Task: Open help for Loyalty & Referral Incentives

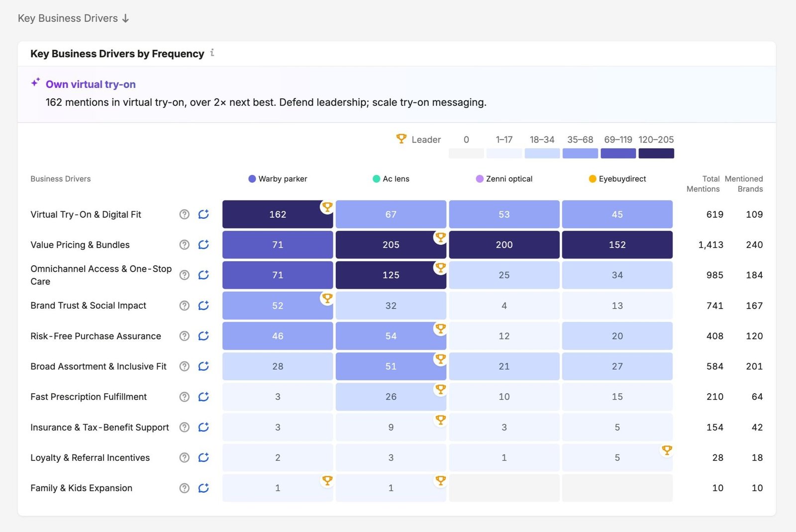Action: (x=185, y=457)
